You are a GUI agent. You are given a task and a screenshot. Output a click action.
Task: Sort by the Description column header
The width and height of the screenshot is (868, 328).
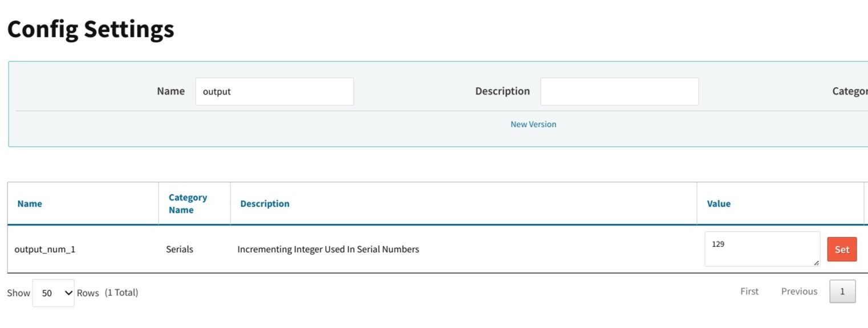[x=265, y=204]
